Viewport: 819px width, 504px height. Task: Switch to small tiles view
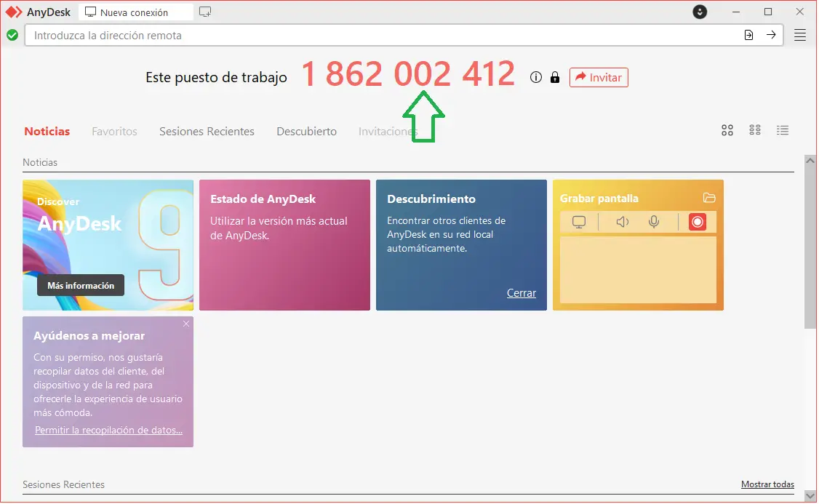click(x=755, y=130)
